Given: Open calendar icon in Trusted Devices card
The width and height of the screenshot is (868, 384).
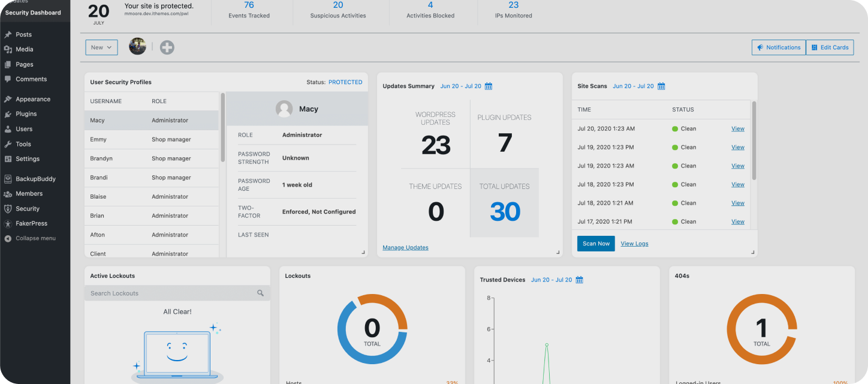Looking at the screenshot, I should pos(580,280).
